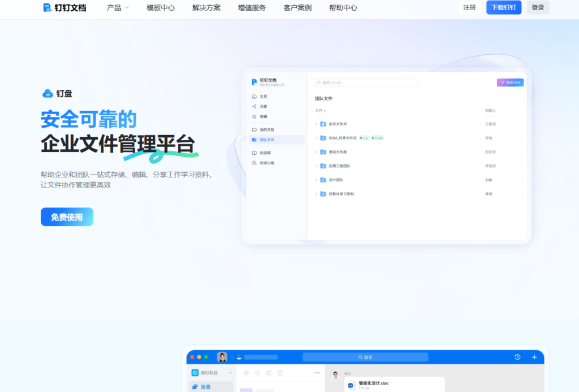Click the three-dots more icon in the chat toolbar
Viewport: 579px width, 392px height.
point(317,373)
